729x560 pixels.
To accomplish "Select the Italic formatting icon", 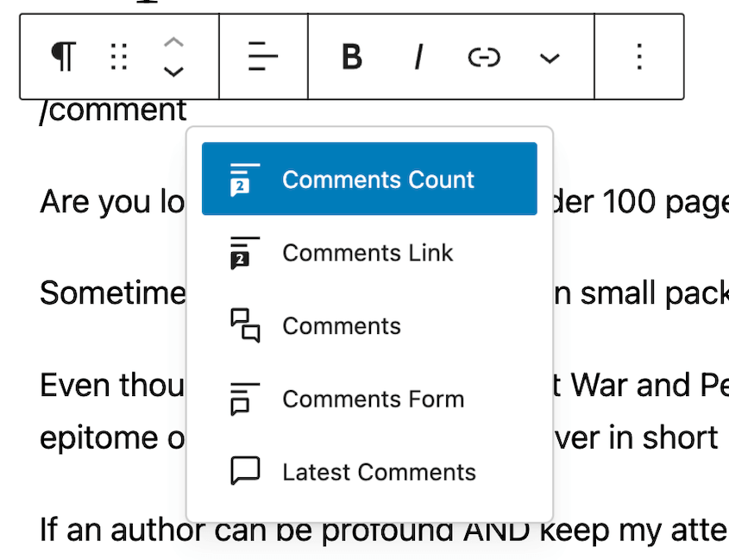I will point(418,57).
